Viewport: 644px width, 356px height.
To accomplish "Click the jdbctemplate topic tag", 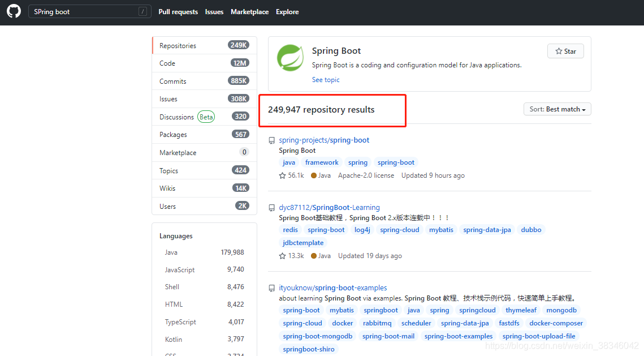I will (303, 243).
